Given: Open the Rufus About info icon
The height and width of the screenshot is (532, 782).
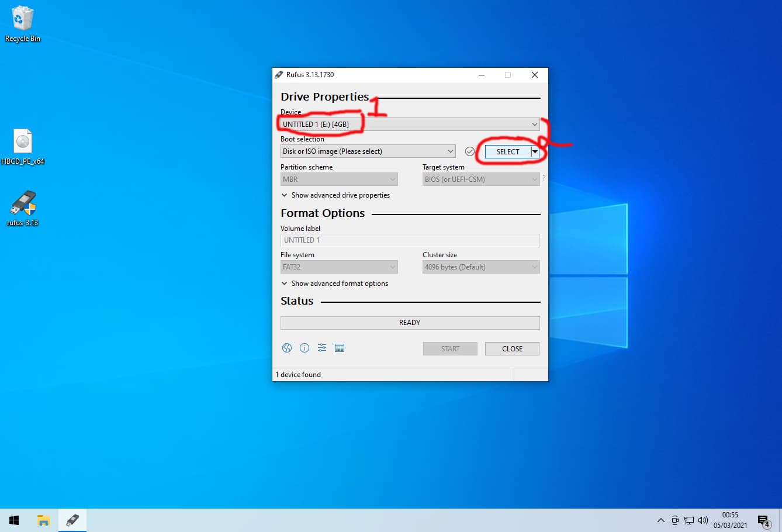Looking at the screenshot, I should pyautogui.click(x=305, y=348).
